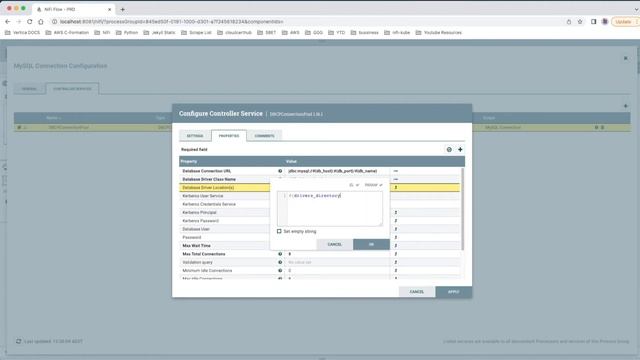Share this page from the address bar

[x=569, y=22]
